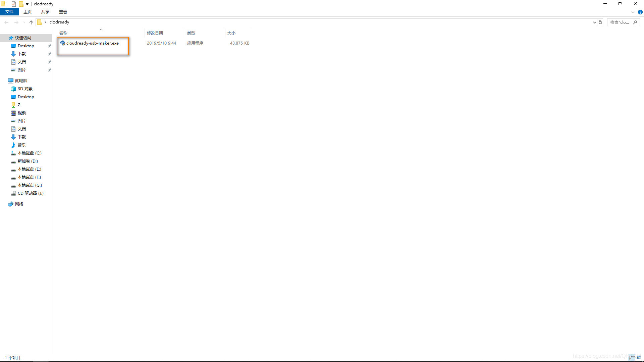Sort by 修改日期 column header
This screenshot has height=362, width=644.
tap(155, 33)
